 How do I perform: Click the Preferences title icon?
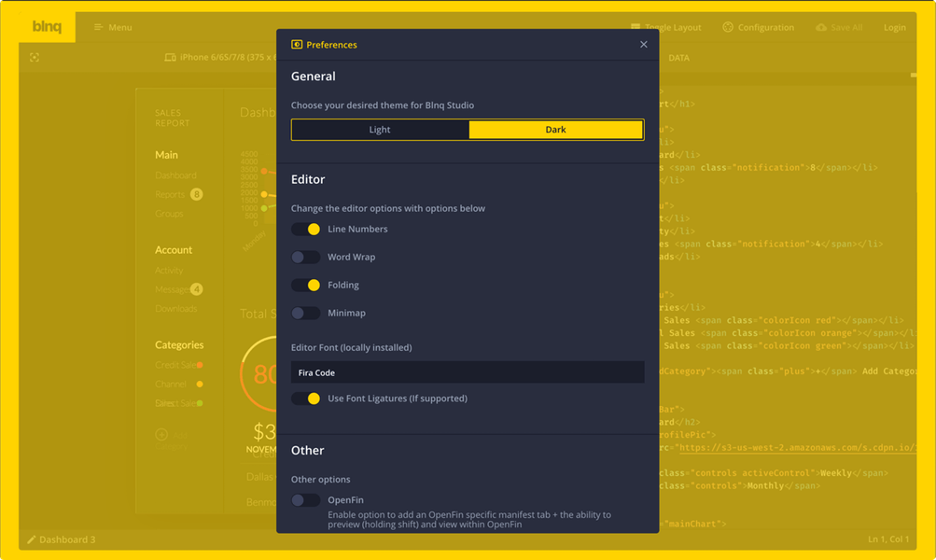coord(297,45)
